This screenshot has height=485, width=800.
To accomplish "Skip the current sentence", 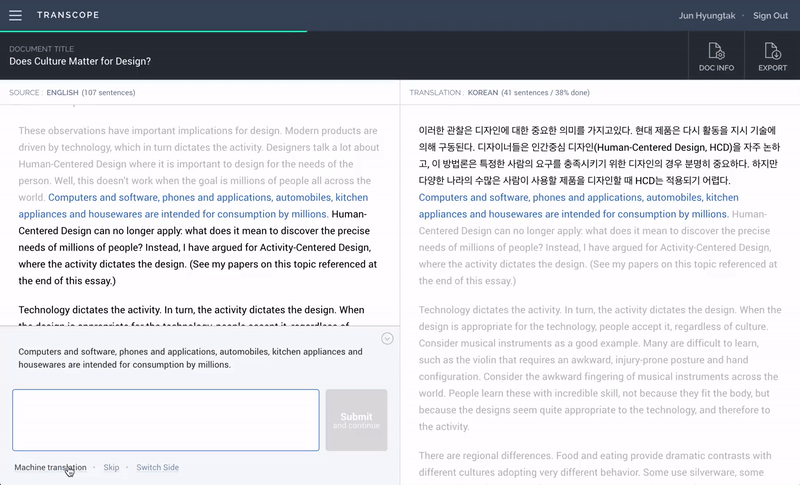I will click(111, 467).
